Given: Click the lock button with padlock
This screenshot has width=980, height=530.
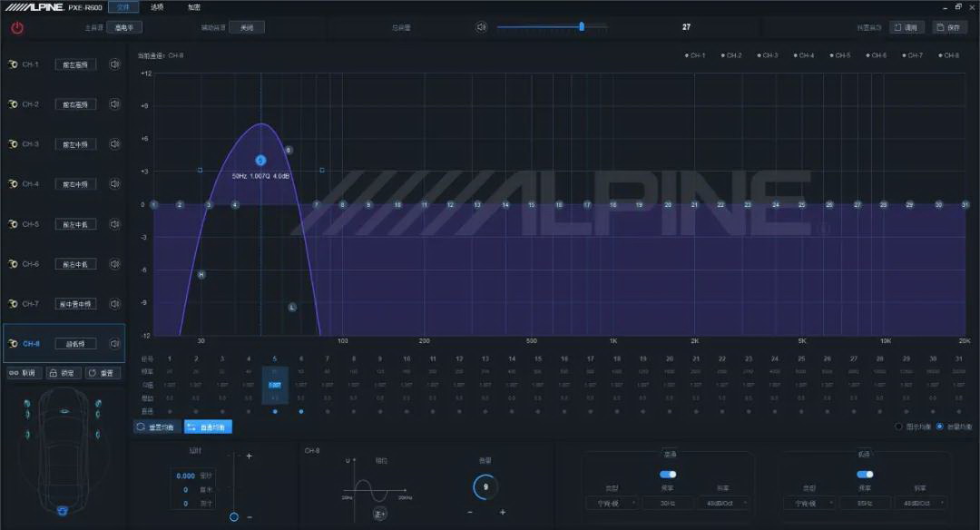Looking at the screenshot, I should 64,372.
